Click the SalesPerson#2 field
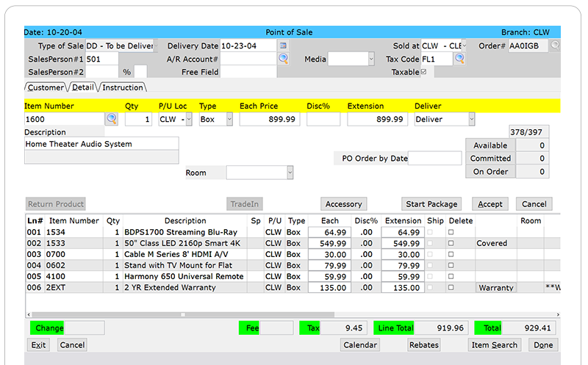Viewport: 588px width, 365px height. point(101,71)
